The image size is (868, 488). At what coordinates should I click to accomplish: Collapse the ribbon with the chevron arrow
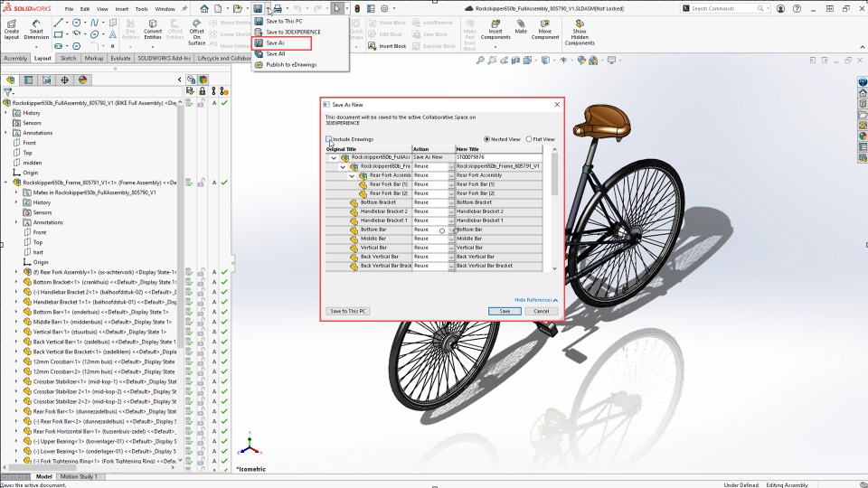(862, 47)
